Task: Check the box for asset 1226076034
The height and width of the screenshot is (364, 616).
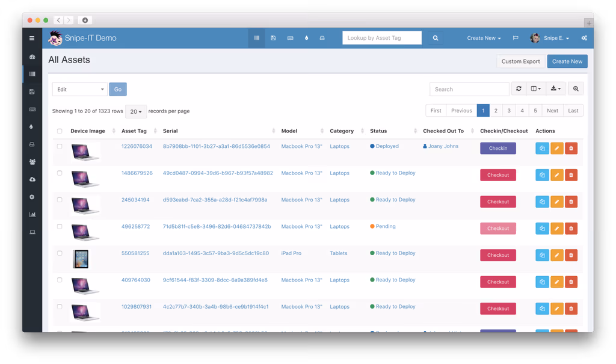Action: pos(60,146)
